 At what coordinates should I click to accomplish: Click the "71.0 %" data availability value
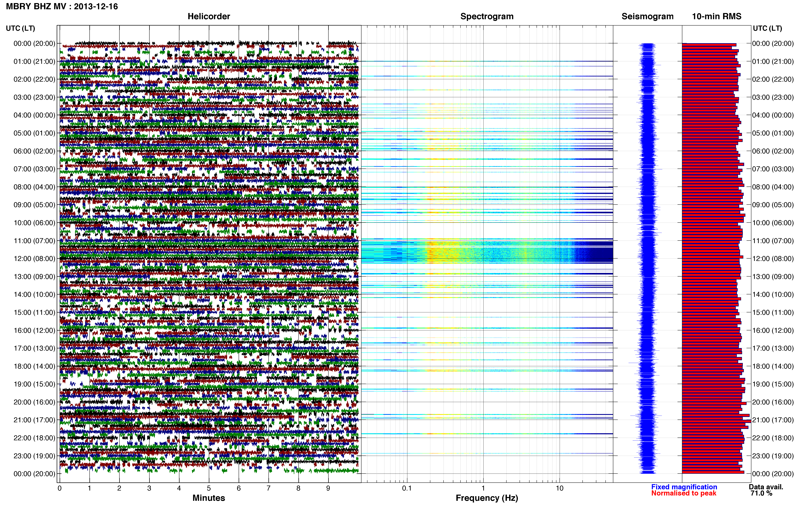click(x=761, y=493)
